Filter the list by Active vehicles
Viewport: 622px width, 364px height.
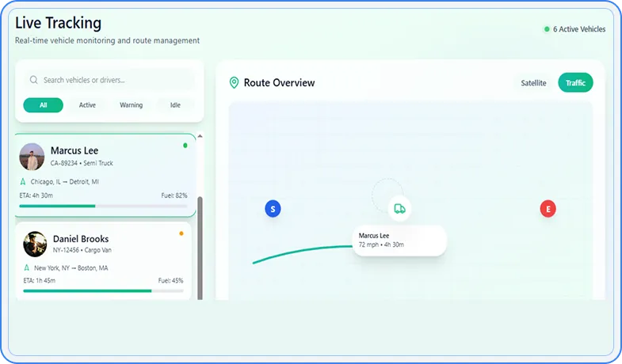[x=87, y=105]
